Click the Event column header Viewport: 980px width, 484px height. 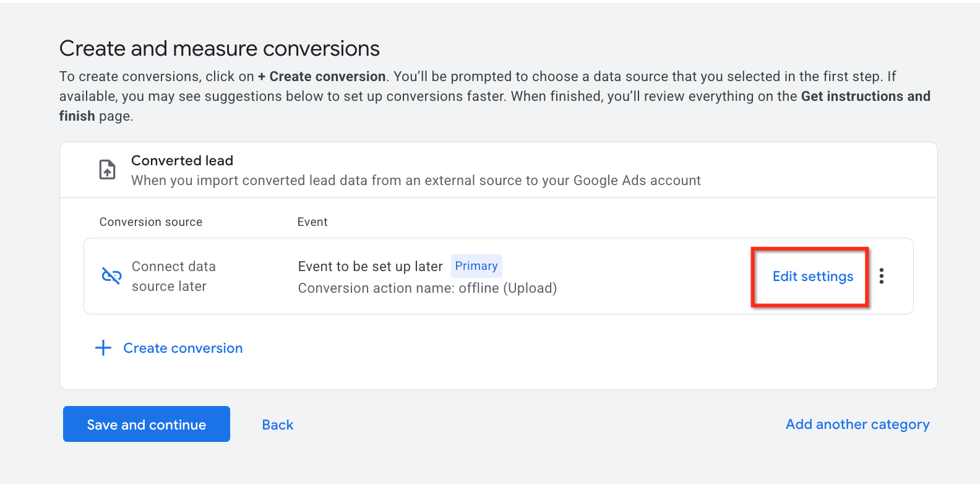coord(312,222)
